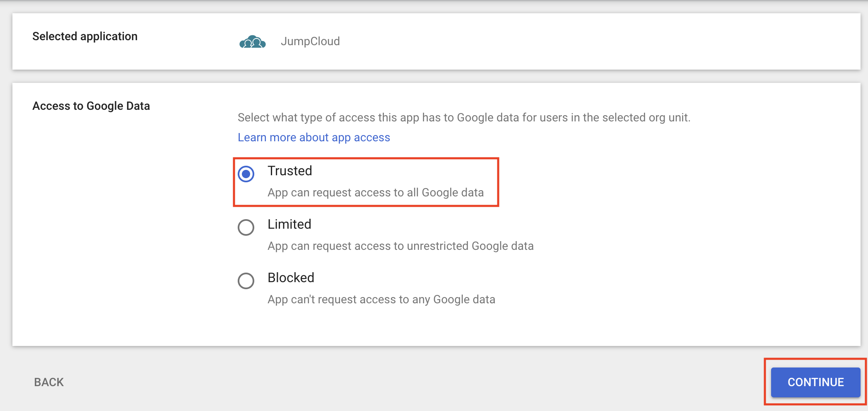Viewport: 868px width, 411px height.
Task: Click the gray footer area between BACK and CONTINUE
Action: (414, 382)
